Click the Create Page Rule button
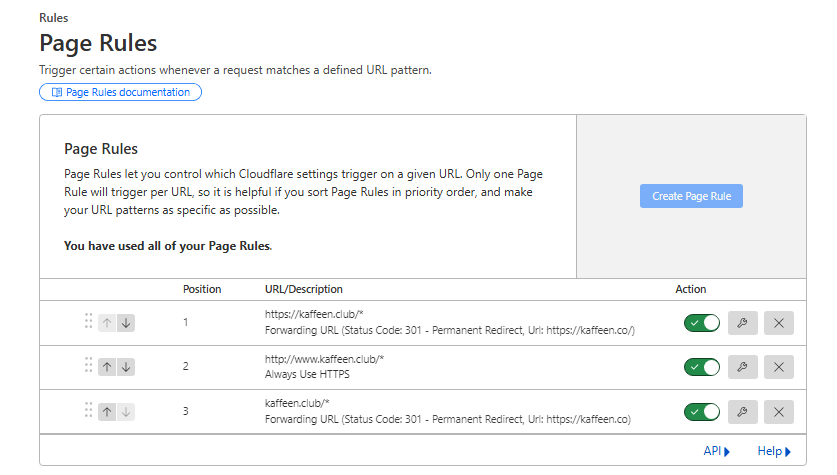This screenshot has width=837, height=475. click(x=691, y=196)
